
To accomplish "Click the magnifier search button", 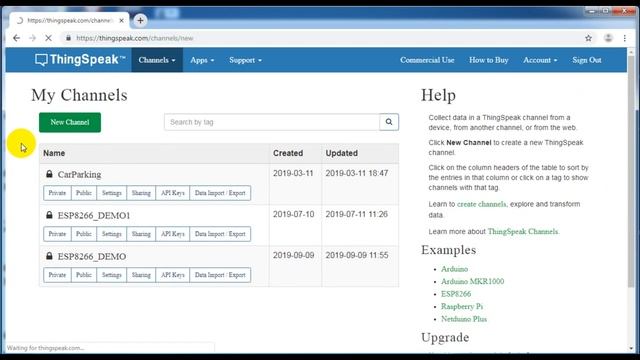I will [x=389, y=122].
